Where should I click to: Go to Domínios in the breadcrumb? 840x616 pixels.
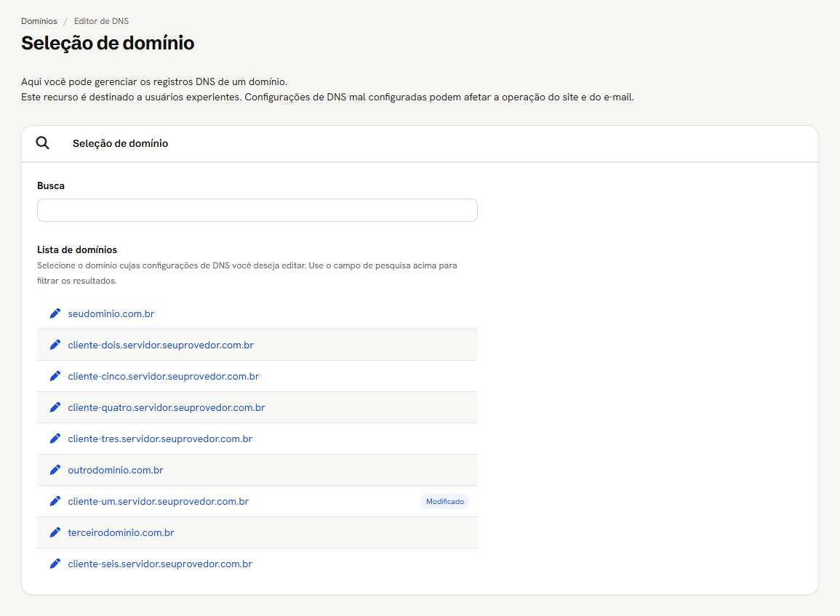(39, 21)
